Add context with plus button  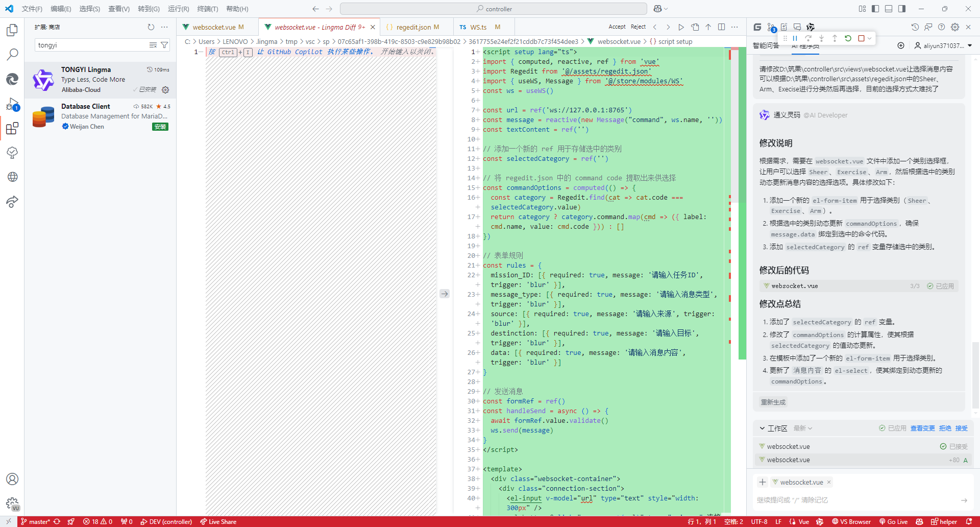(762, 482)
